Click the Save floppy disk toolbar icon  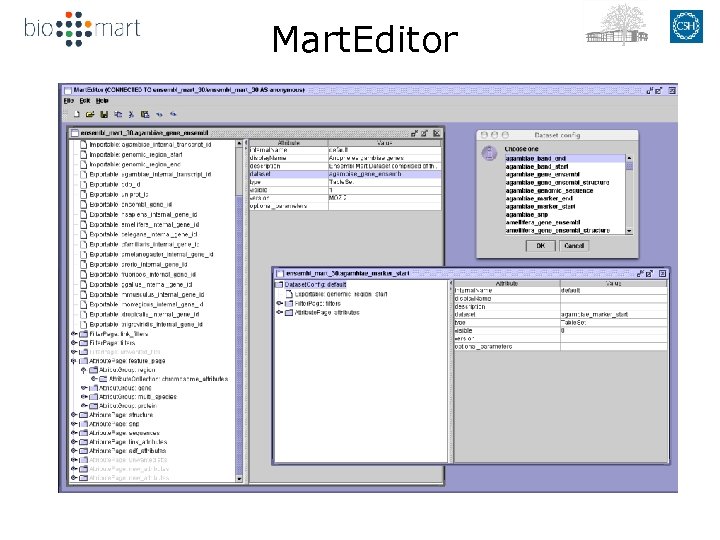[104, 114]
